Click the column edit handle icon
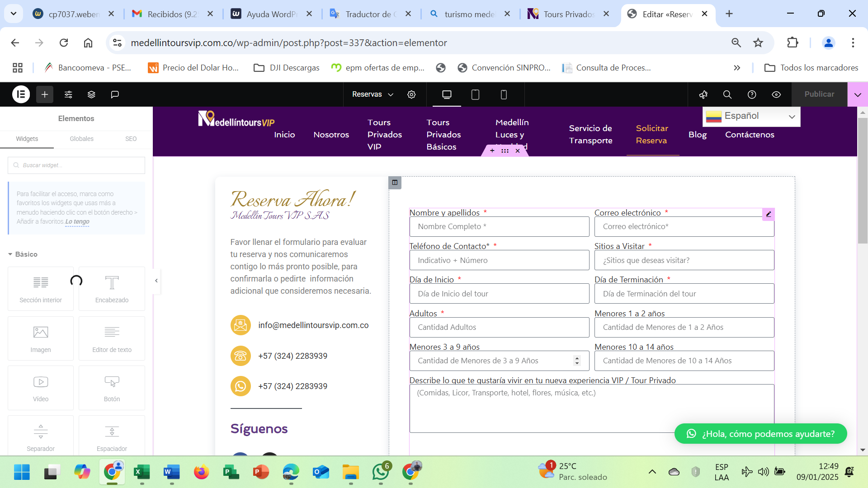The image size is (868, 488). coord(395,183)
